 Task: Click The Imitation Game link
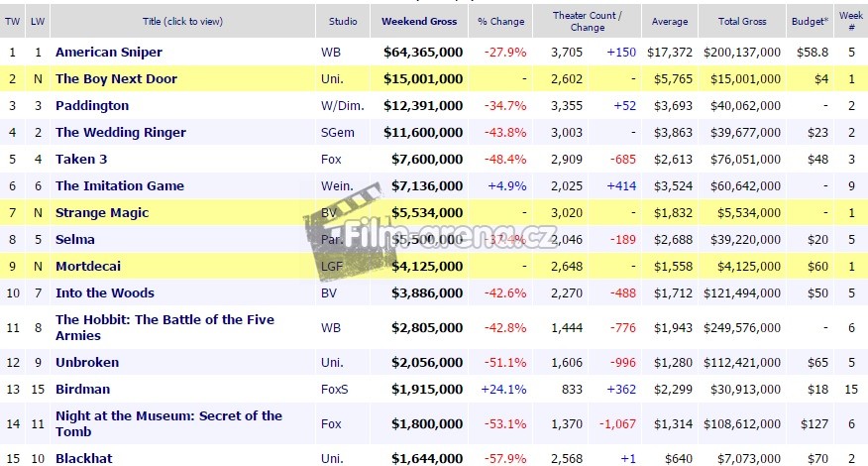(118, 185)
